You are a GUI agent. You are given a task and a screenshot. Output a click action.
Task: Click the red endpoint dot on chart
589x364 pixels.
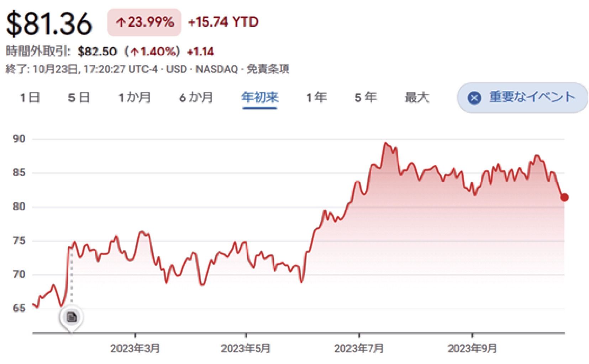[564, 197]
